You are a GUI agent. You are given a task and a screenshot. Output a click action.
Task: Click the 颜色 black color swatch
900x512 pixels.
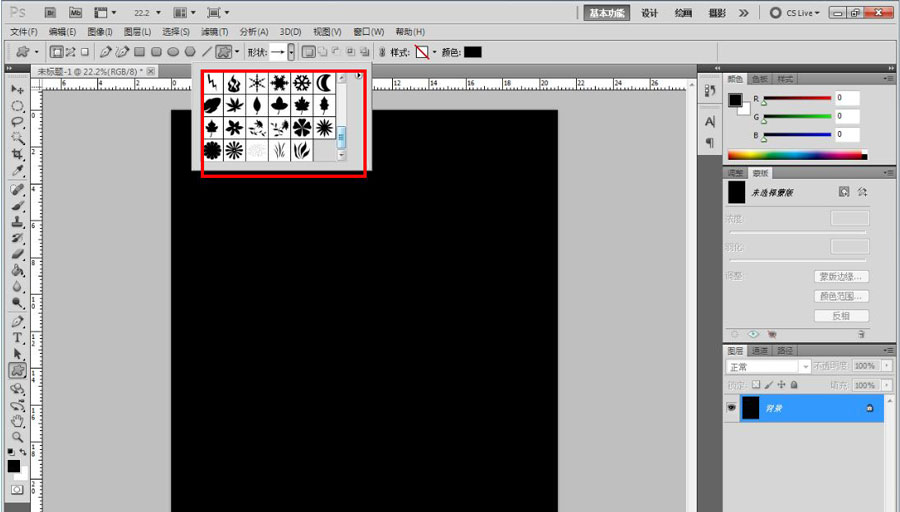(x=472, y=51)
